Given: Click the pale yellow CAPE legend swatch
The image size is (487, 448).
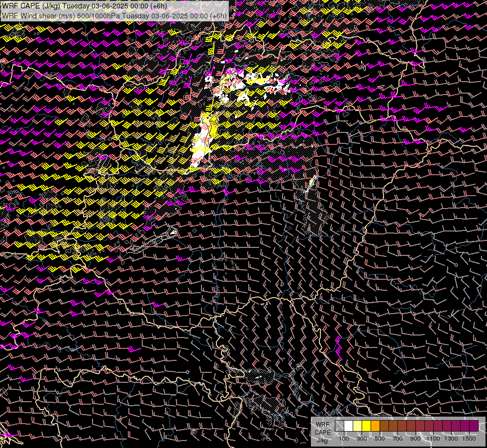Looking at the screenshot, I should 358,426.
